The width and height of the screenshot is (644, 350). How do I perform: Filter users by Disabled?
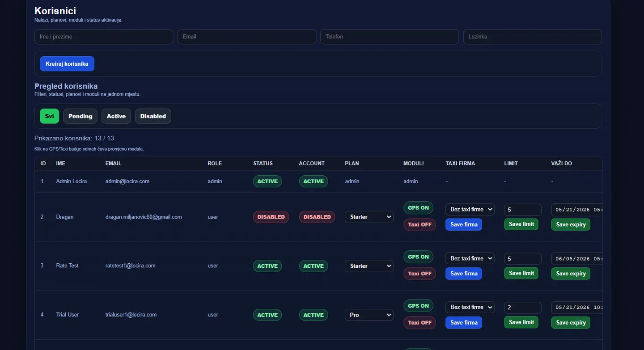pos(153,116)
